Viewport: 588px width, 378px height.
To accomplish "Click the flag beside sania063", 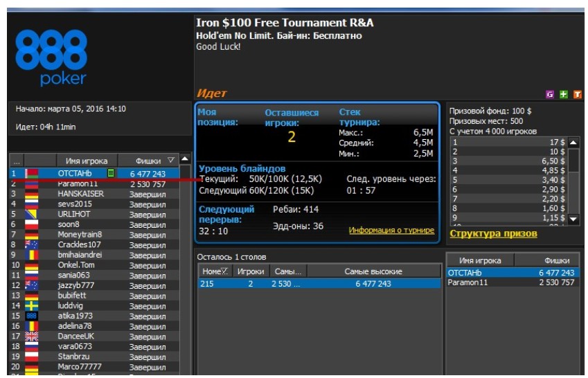I will point(31,275).
